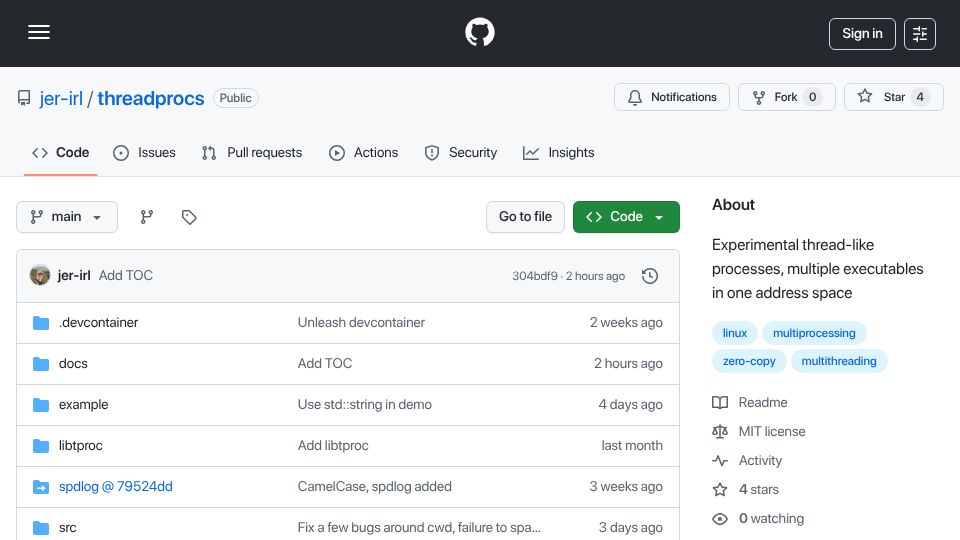Click the license scale icon
Viewport: 960px width, 540px height.
click(720, 432)
